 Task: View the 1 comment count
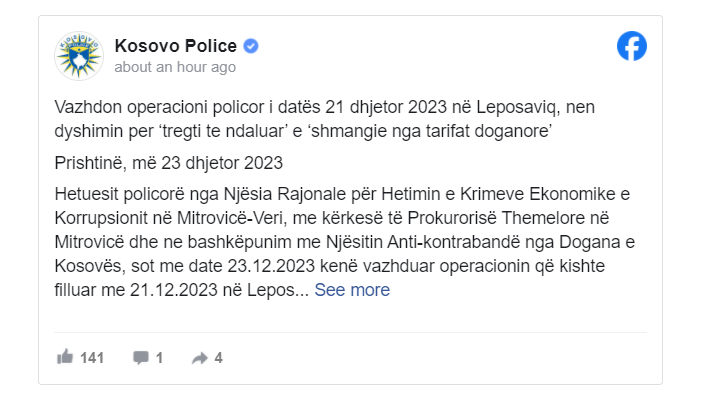coord(159,358)
